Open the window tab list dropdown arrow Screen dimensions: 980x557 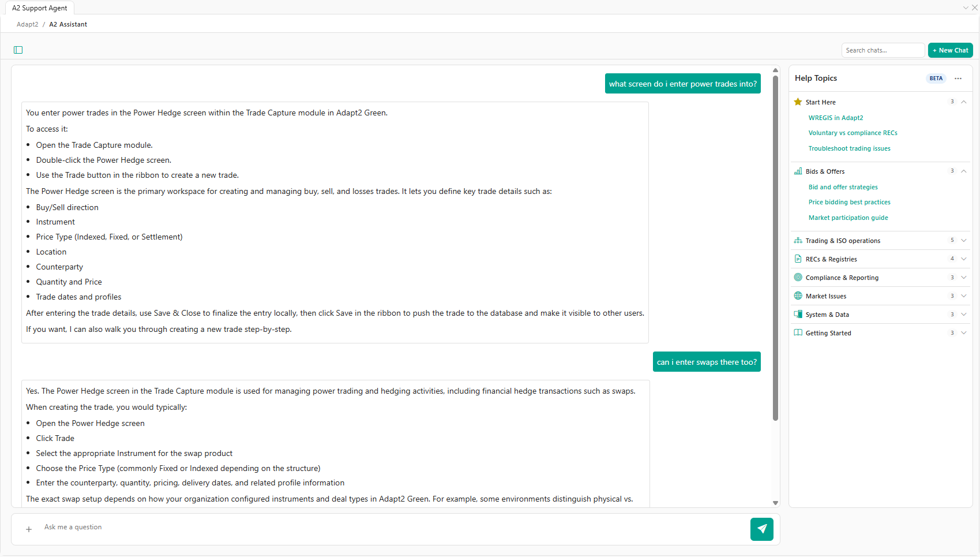(x=966, y=8)
